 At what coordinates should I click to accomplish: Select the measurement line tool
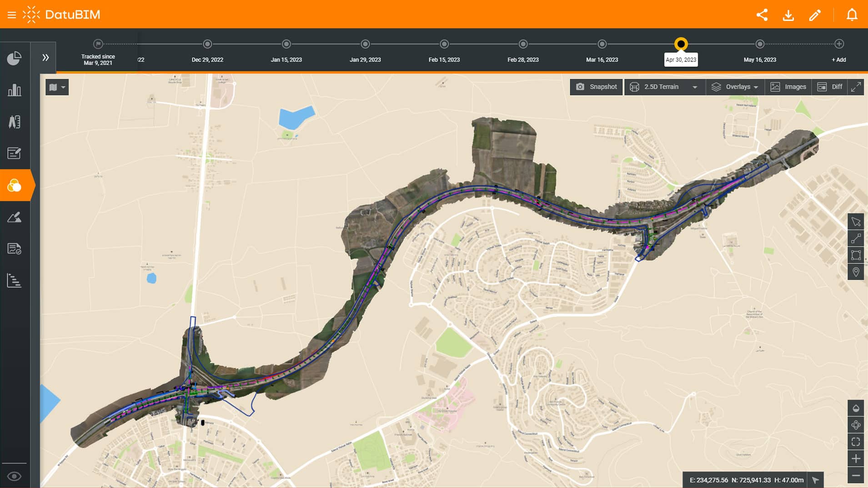[857, 238]
